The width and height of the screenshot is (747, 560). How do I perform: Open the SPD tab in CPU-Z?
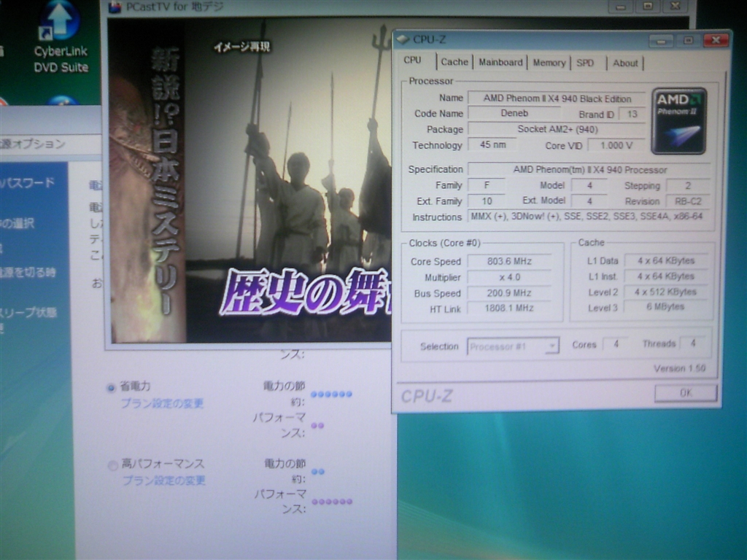tap(585, 63)
